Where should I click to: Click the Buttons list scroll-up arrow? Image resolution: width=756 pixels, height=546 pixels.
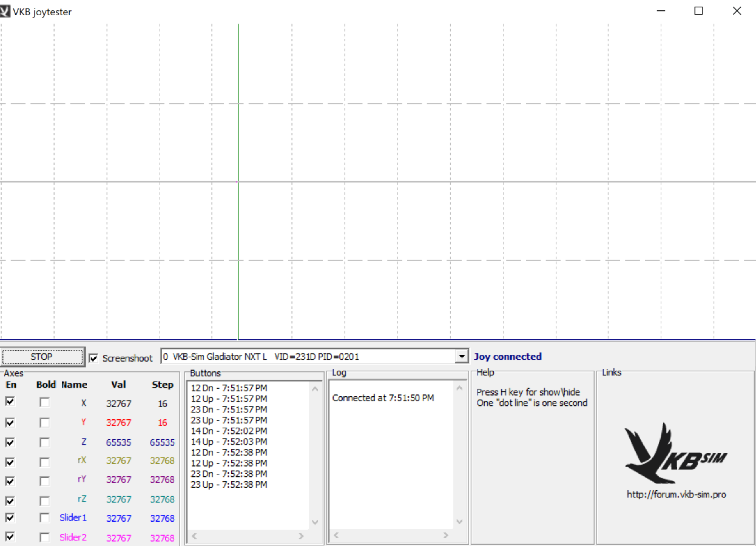[315, 389]
